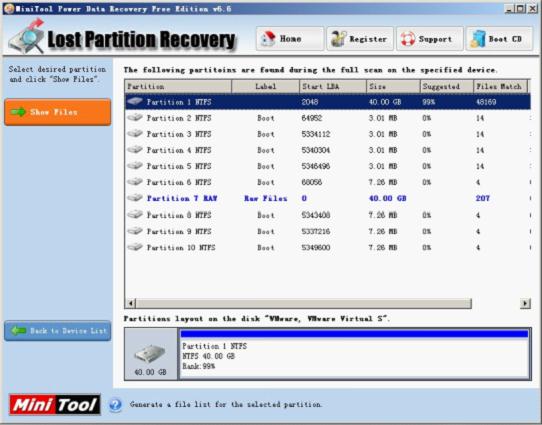Screen dimensions: 542x425
Task: Sort by the Files Match column header
Action: [x=500, y=86]
